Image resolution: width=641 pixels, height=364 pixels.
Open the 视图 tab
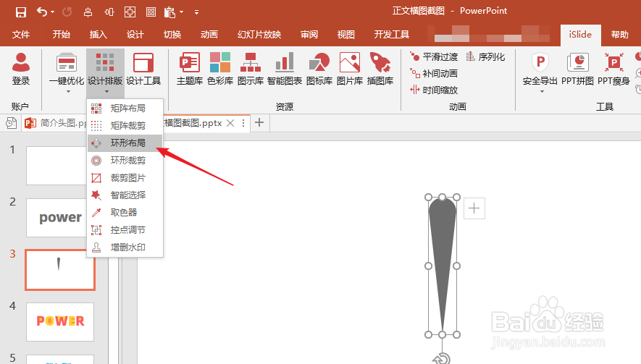345,35
